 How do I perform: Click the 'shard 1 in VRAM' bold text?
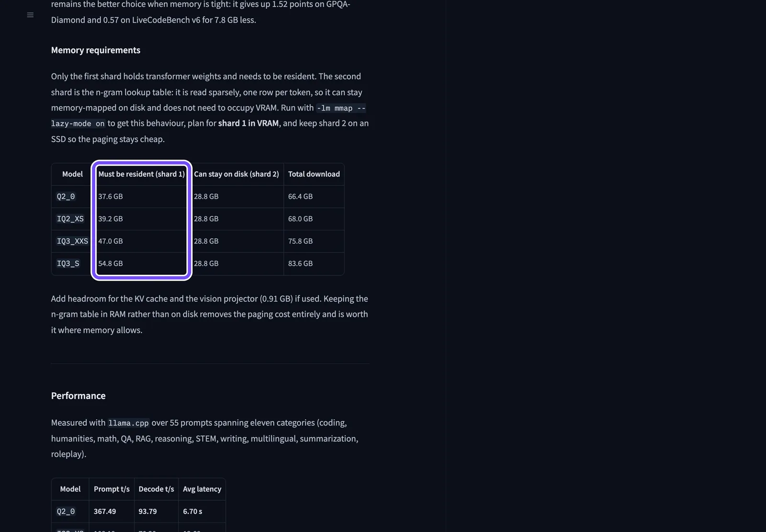click(x=248, y=123)
